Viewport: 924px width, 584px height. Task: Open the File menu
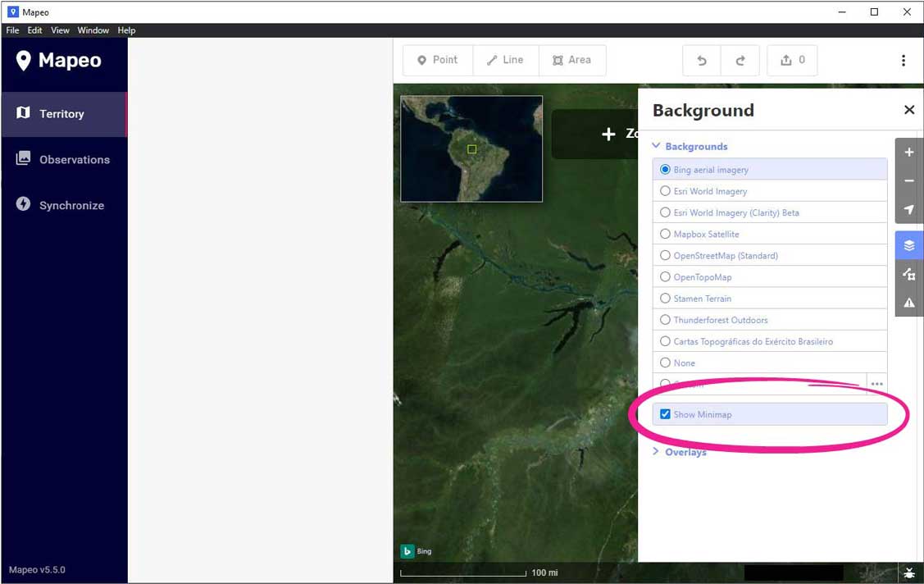tap(12, 30)
